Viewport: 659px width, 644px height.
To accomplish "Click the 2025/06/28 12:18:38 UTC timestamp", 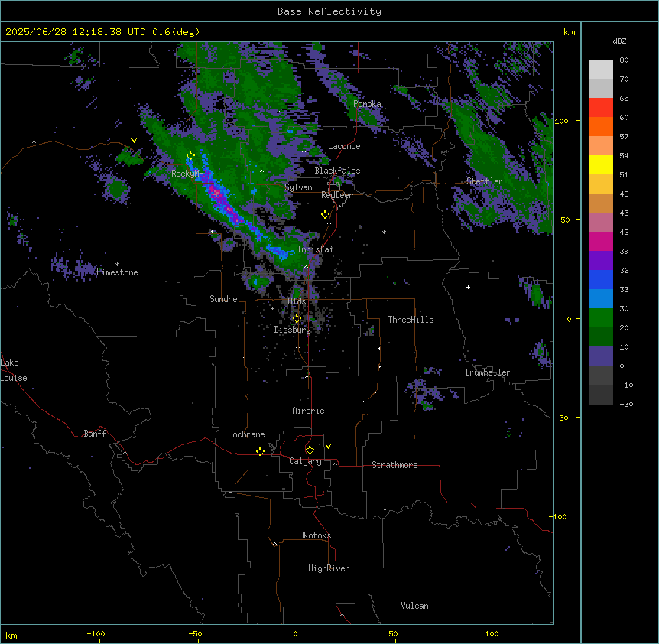I will [76, 32].
